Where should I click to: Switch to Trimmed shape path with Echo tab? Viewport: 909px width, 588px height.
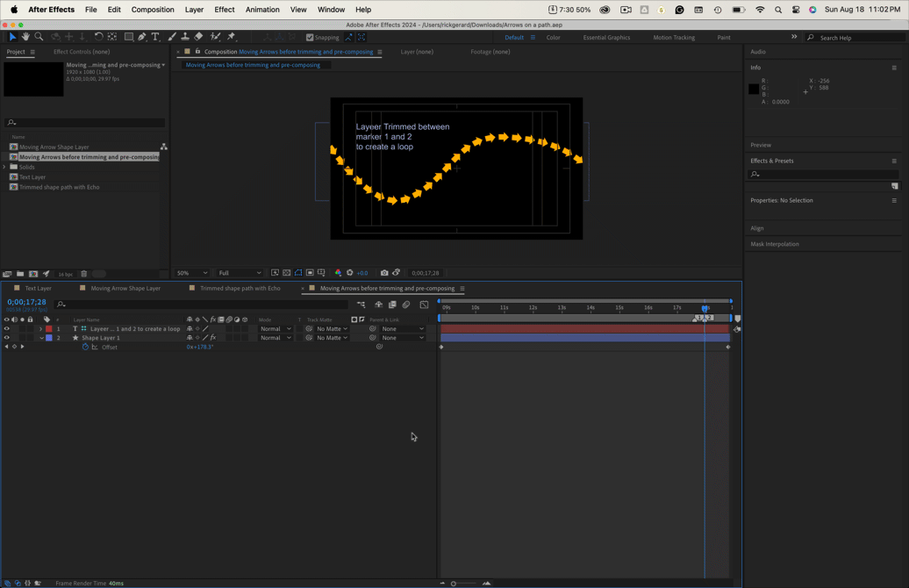coord(240,288)
